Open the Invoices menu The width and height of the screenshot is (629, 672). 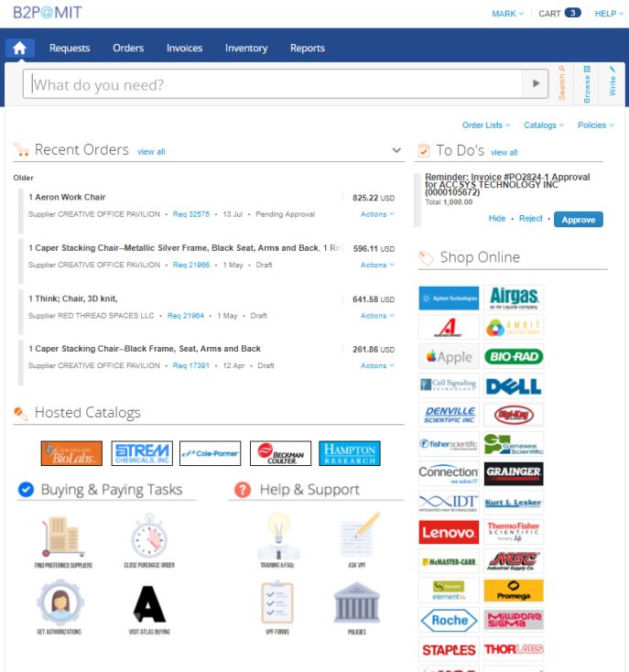[184, 48]
